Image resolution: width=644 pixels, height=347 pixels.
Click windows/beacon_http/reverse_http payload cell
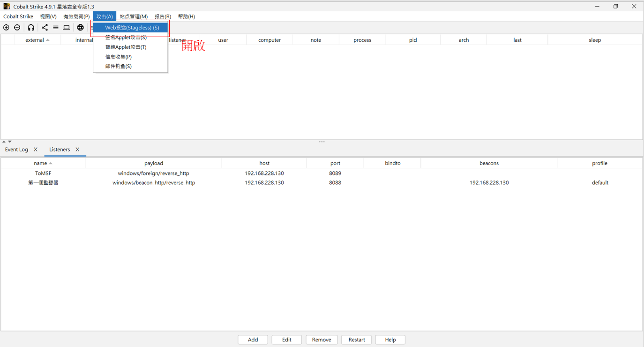point(154,183)
